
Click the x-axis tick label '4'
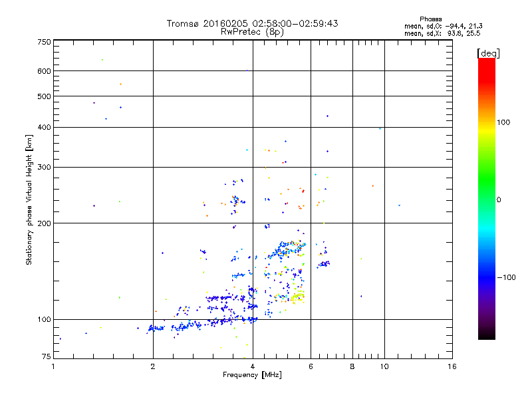(x=253, y=366)
